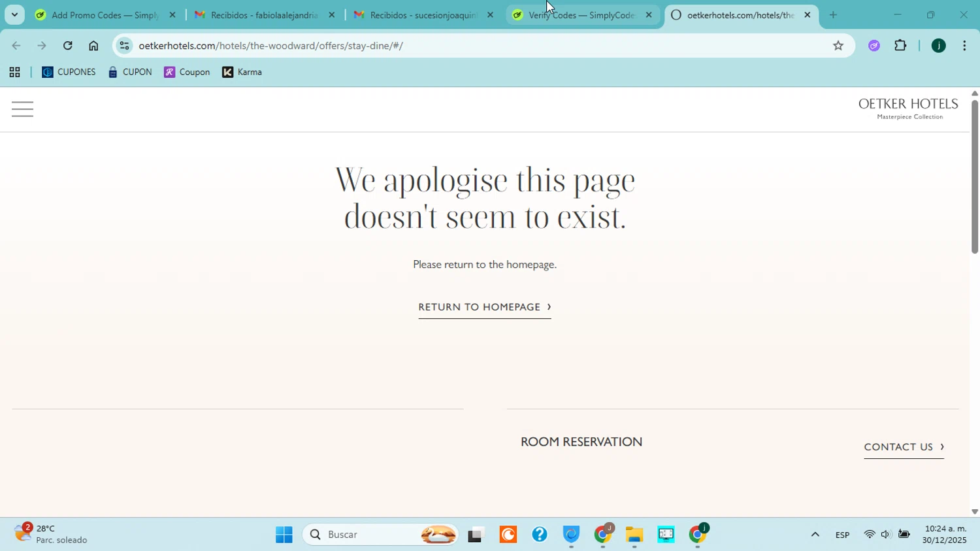
Task: Open the orange C app on taskbar
Action: (508, 535)
